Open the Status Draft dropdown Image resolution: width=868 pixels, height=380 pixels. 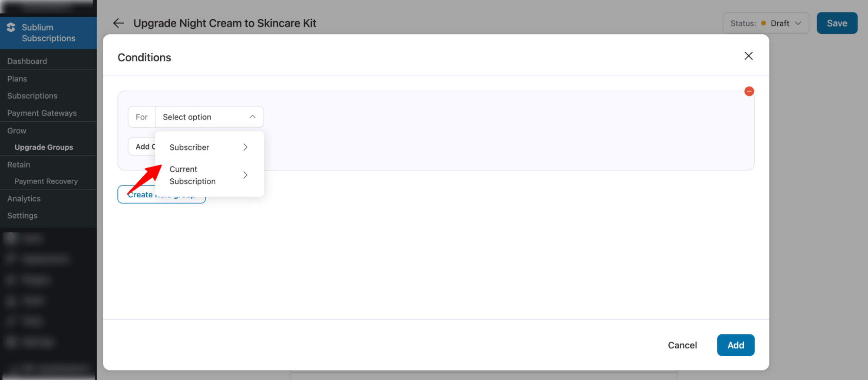[x=766, y=23]
